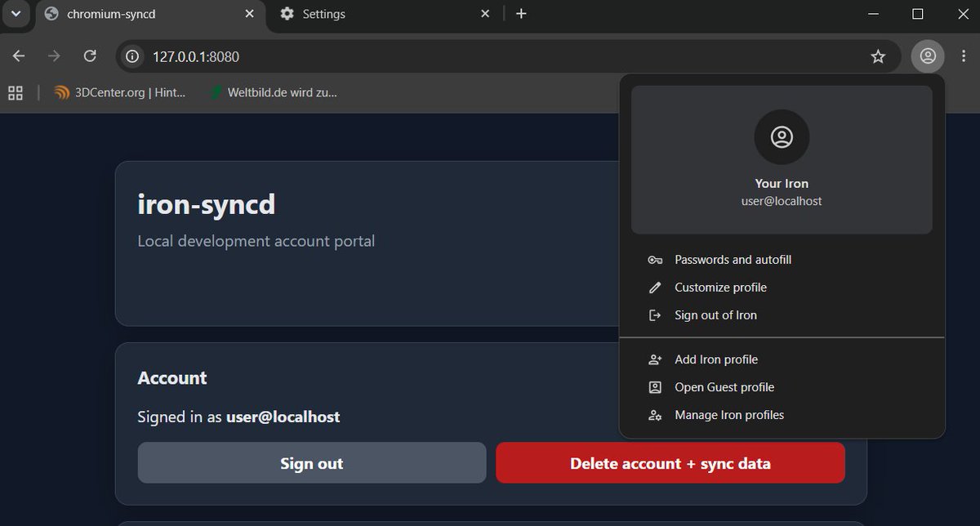
Task: Click the Your Iron profile name
Action: coord(782,184)
